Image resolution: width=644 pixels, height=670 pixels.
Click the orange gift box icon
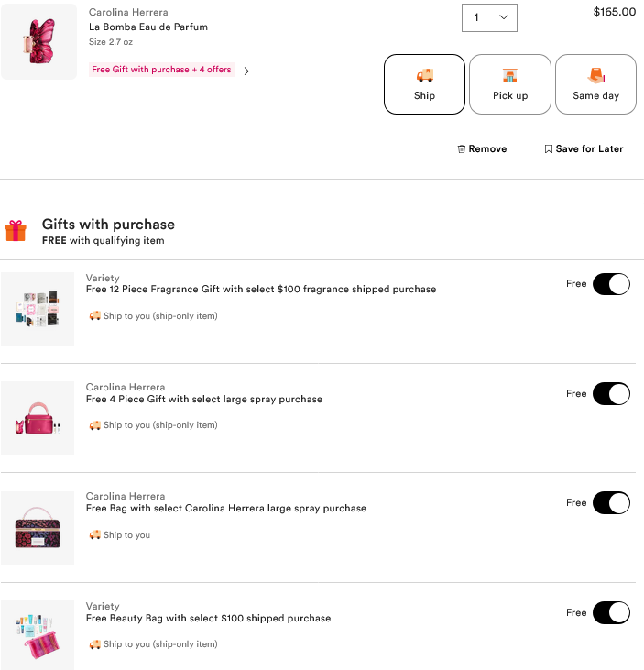click(x=16, y=230)
